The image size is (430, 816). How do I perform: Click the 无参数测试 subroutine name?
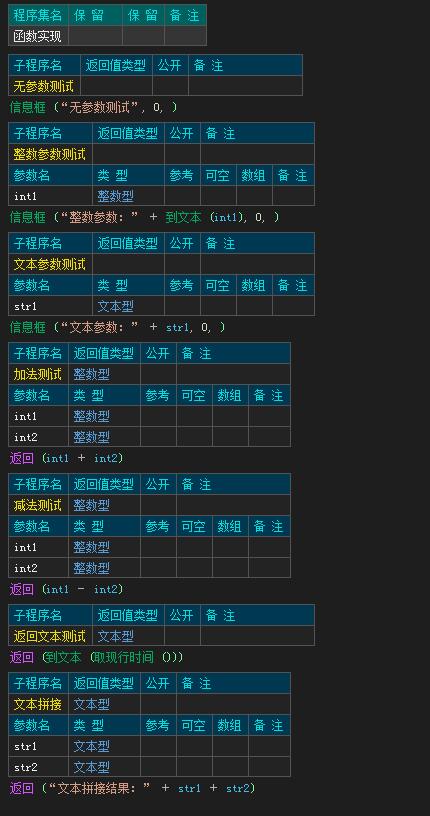point(44,86)
